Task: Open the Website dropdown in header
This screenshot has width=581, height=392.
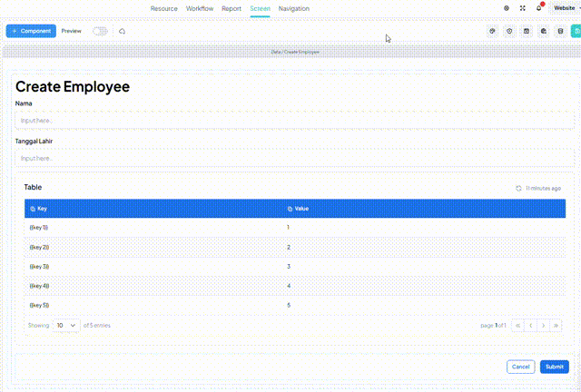Action: 566,8
